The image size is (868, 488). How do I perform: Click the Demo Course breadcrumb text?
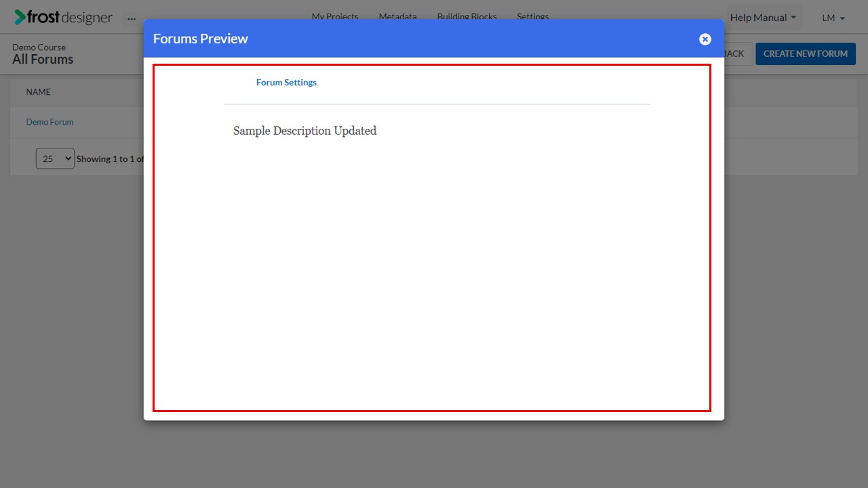(x=39, y=47)
